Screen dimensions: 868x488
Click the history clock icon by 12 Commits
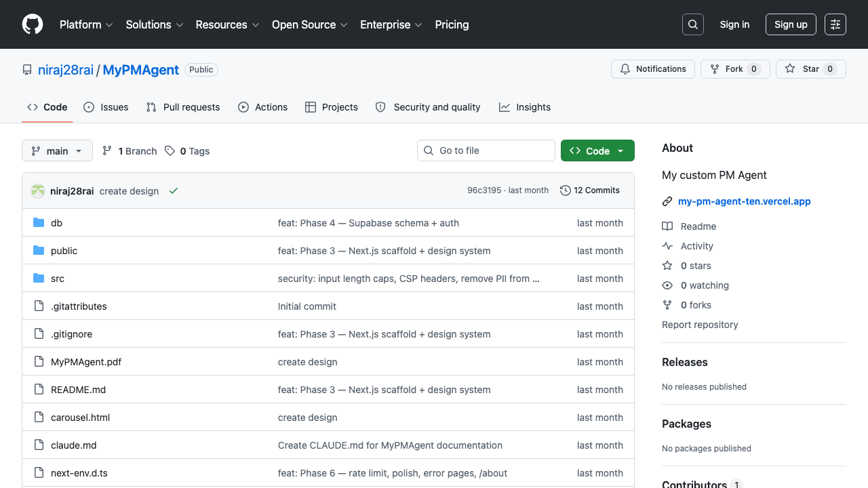[x=566, y=190]
